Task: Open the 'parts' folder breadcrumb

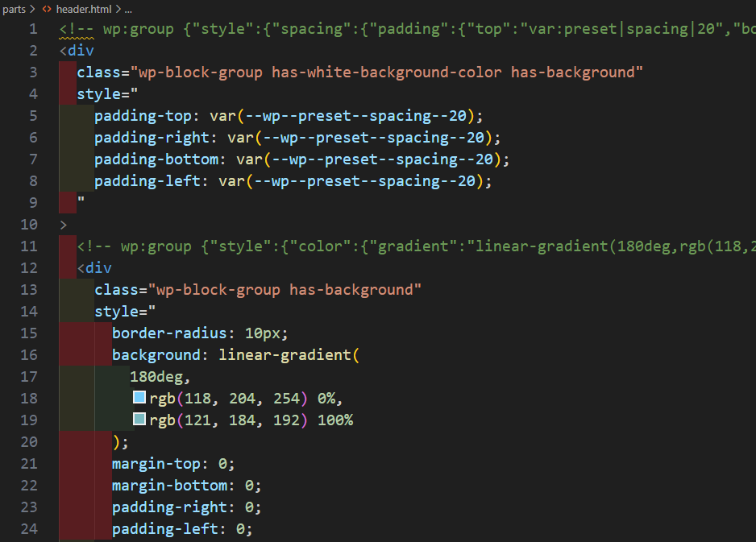Action: (15, 9)
